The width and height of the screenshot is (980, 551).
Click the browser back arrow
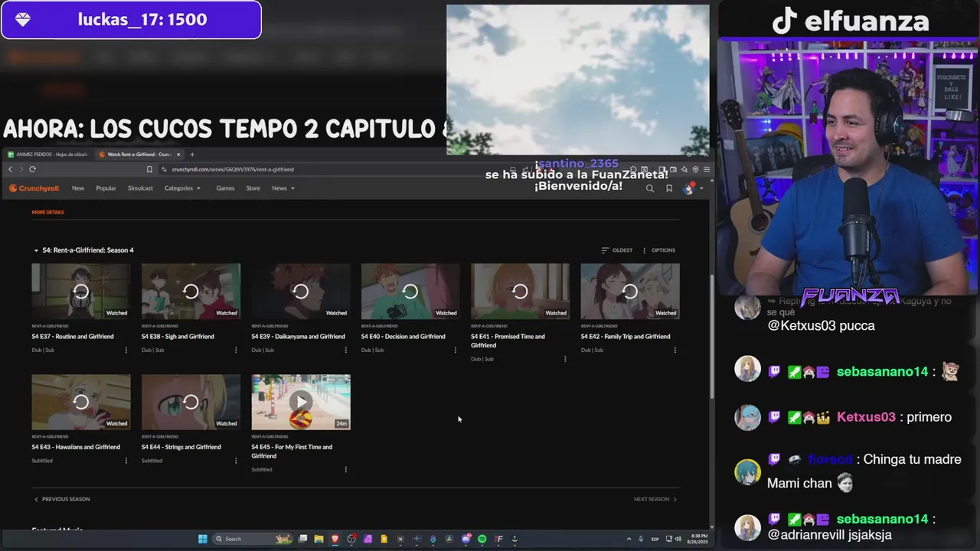tap(10, 169)
